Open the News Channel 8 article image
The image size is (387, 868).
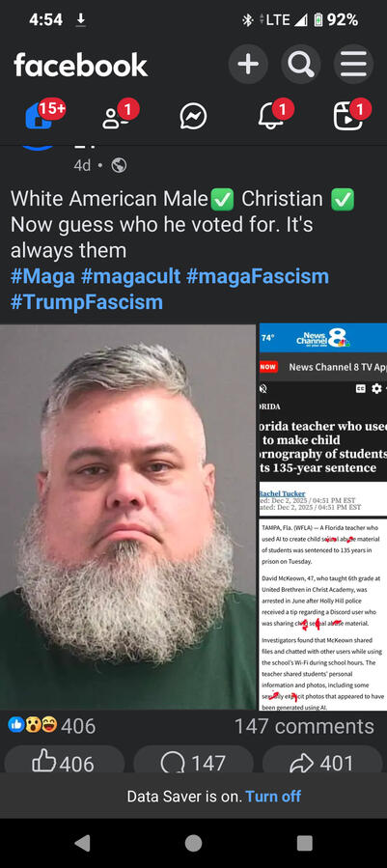click(x=323, y=517)
